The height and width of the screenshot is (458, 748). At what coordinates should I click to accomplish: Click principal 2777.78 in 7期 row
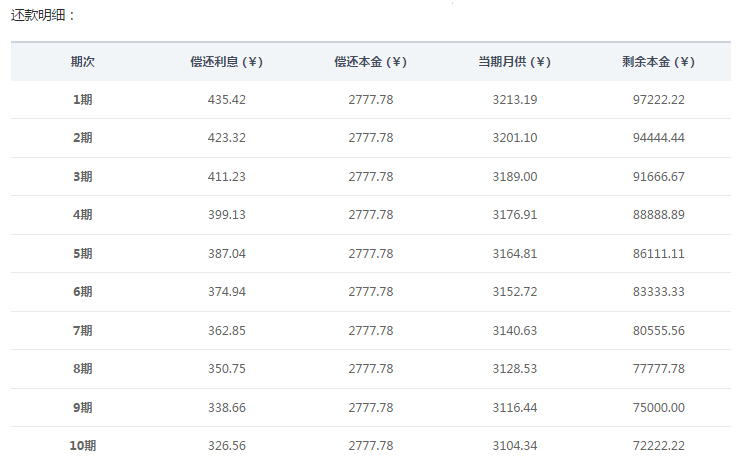tap(371, 331)
